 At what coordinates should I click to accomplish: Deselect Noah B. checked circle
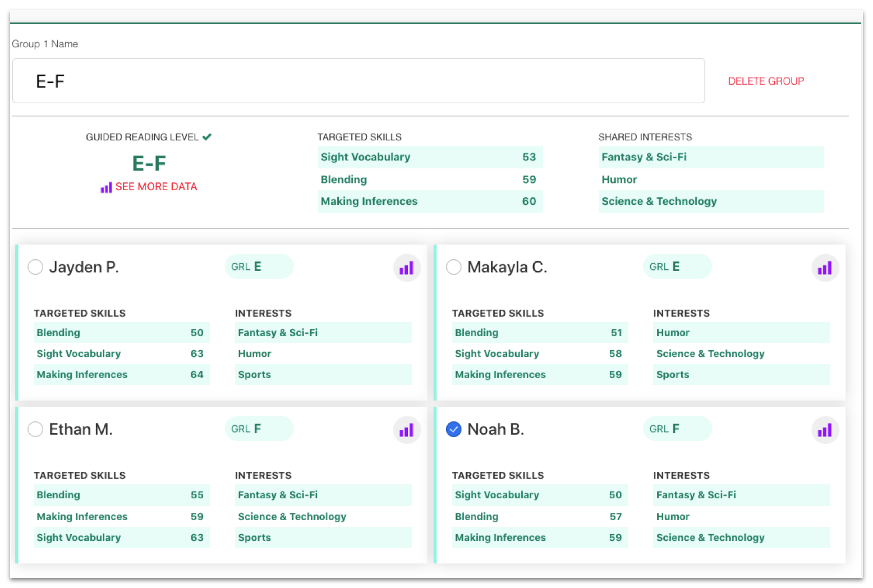453,429
